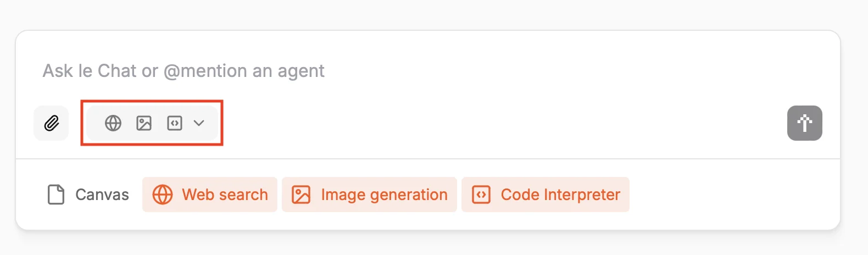Click the globe icon on Web search chip
Screen dimensions: 868x255
click(163, 195)
